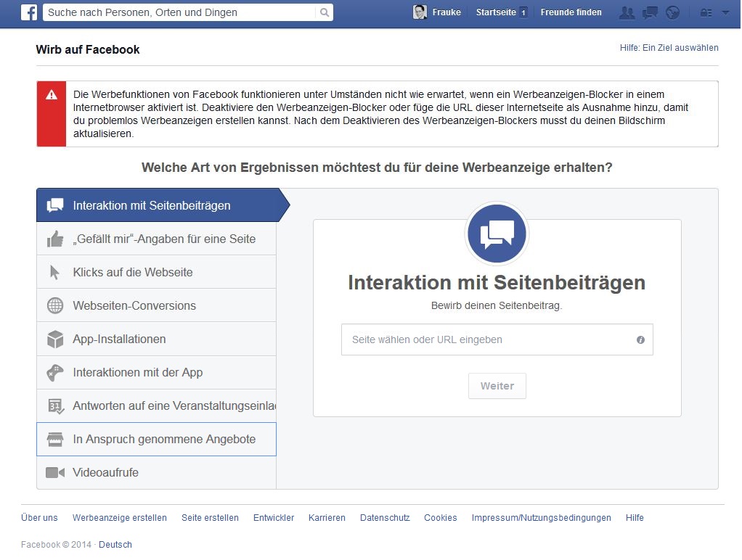Click the red warning triangle icon
This screenshot has height=560, width=742.
point(52,94)
